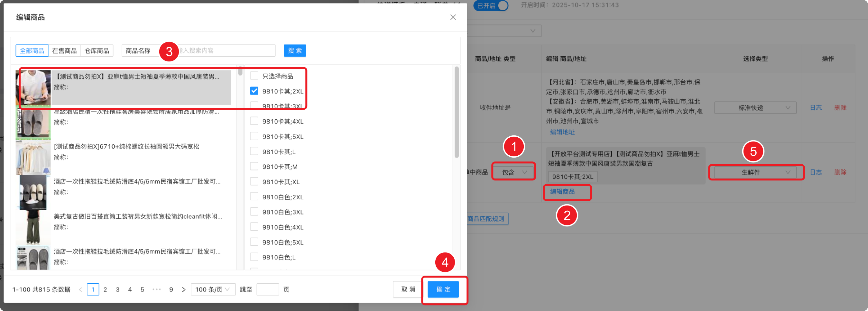Click the previous page arrow in pagination

[80, 289]
